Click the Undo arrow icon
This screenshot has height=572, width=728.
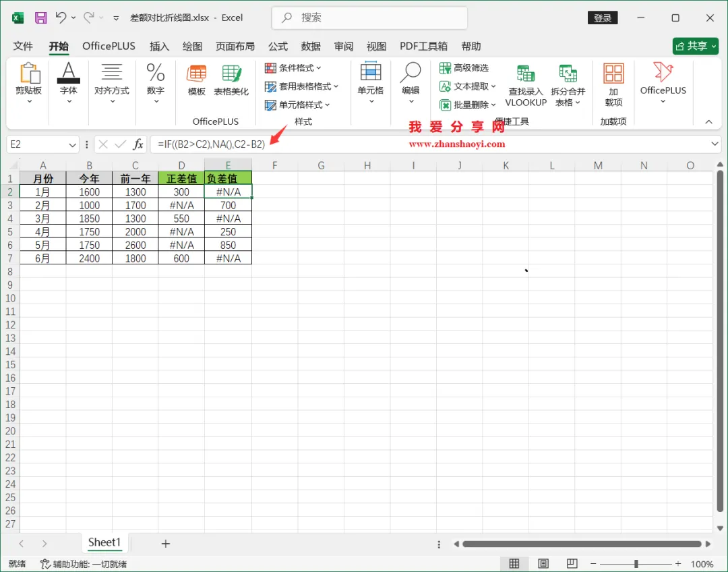pyautogui.click(x=61, y=18)
